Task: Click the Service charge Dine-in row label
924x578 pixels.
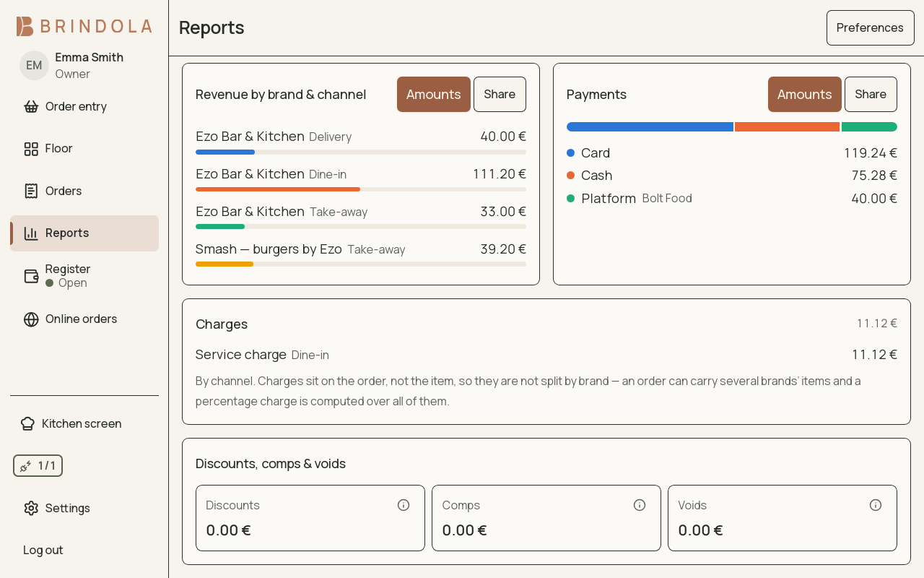Action: (262, 355)
